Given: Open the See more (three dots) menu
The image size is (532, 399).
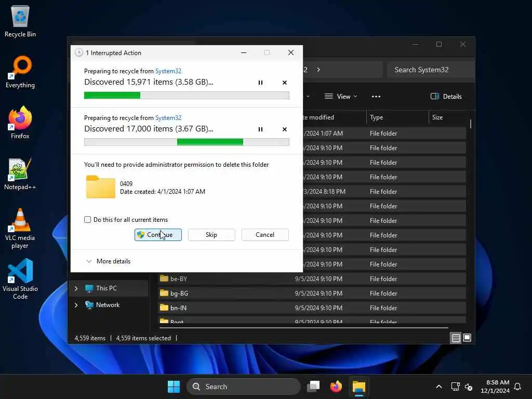Looking at the screenshot, I should click(x=376, y=97).
